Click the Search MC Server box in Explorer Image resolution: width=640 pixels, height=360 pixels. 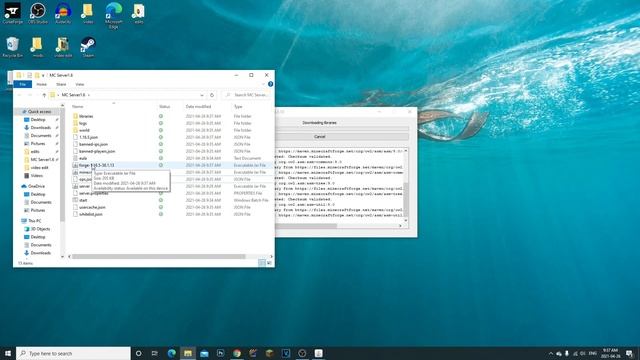coord(246,95)
